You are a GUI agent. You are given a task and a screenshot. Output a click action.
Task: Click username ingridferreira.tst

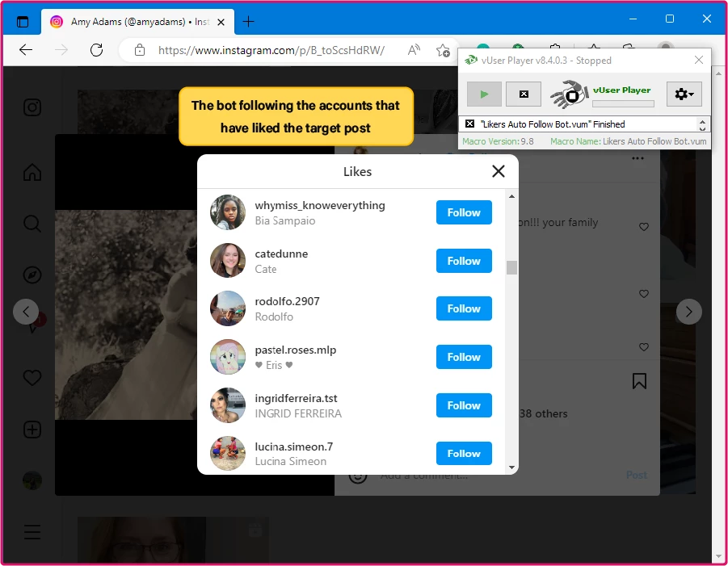point(296,399)
